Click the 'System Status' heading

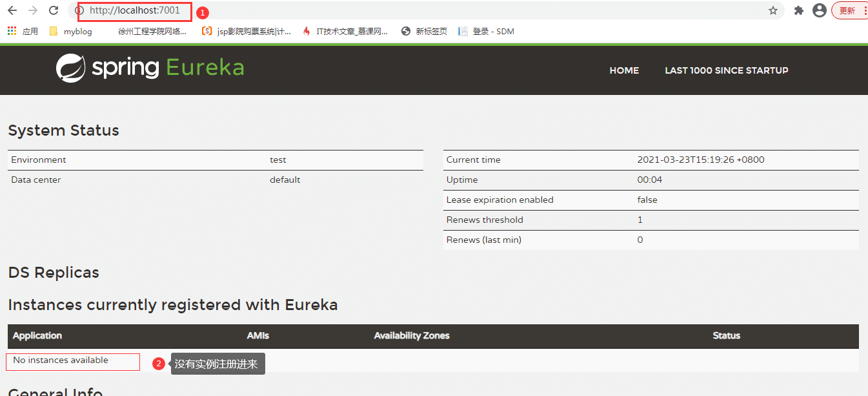click(x=63, y=130)
